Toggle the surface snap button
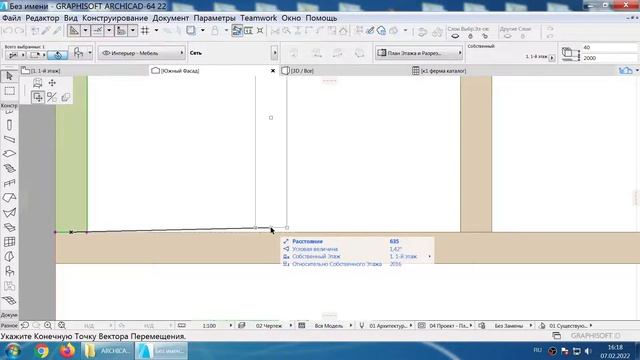Screen dimensions: 640x360 tap(121, 31)
